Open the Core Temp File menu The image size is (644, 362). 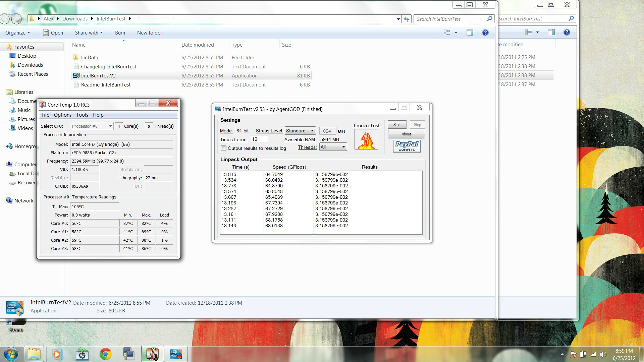(45, 115)
